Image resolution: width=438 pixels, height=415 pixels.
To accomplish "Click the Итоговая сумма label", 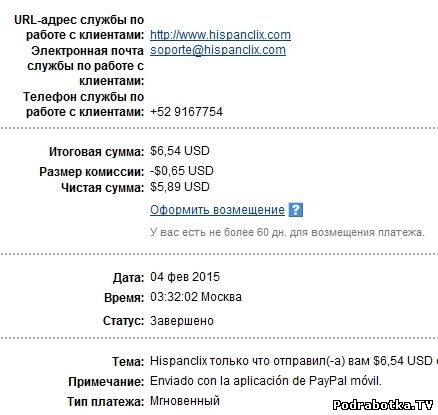I will tap(96, 152).
